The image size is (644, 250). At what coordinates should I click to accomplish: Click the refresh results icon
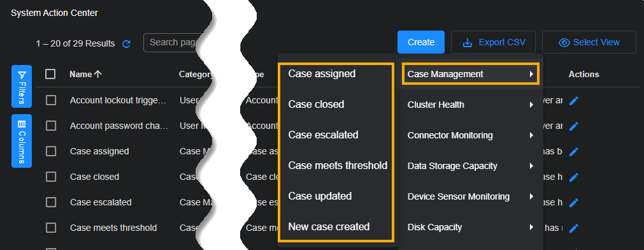click(127, 43)
